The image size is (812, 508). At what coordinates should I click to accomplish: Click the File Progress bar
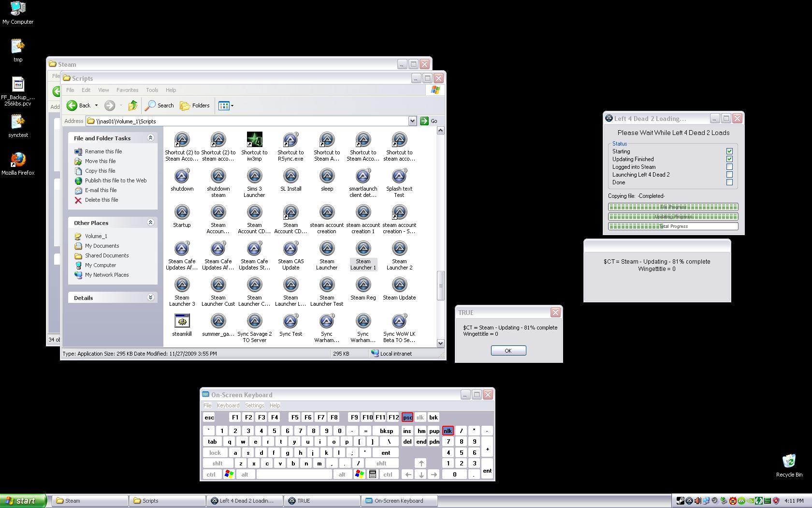[673, 207]
